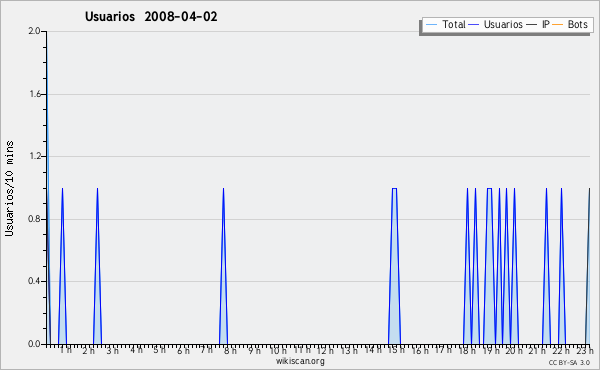Click the orange Bots legend line
The width and height of the screenshot is (600, 370).
(x=558, y=25)
